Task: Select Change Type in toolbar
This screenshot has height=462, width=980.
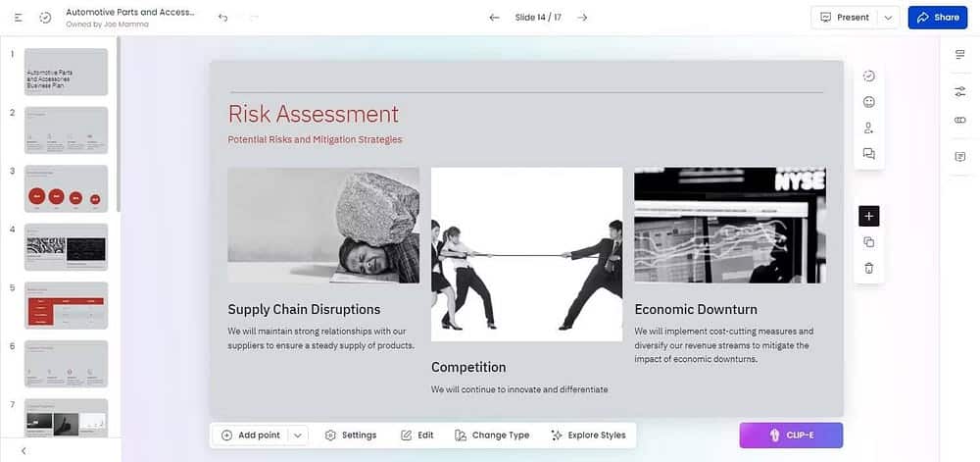Action: click(491, 436)
